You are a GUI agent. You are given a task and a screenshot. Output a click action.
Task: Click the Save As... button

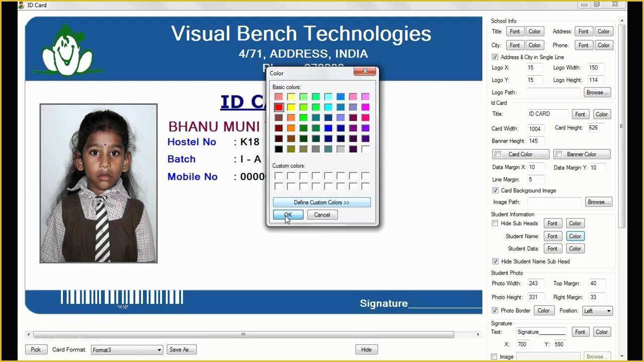[x=182, y=349]
